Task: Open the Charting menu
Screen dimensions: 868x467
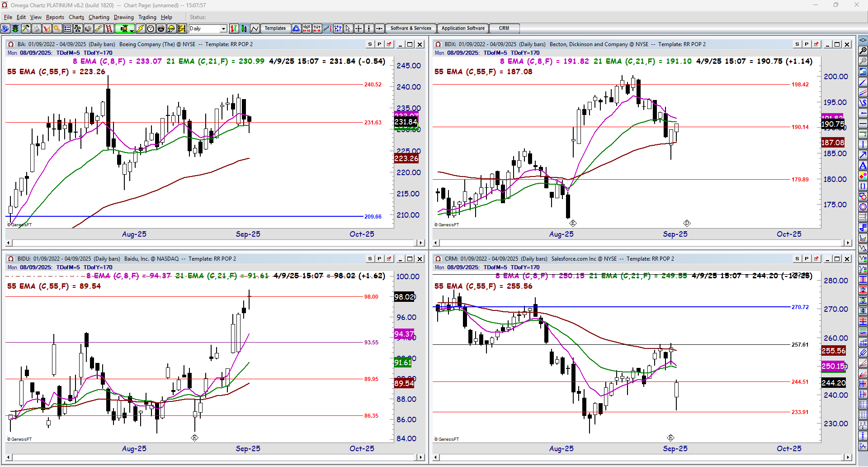Action: coord(99,17)
